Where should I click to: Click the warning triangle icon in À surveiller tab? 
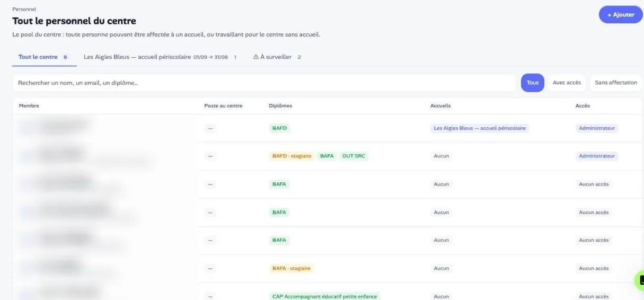256,57
